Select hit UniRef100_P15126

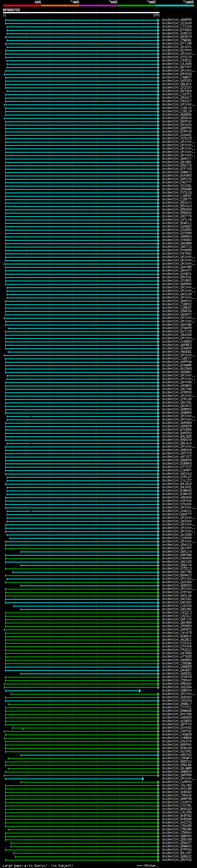coord(177,193)
